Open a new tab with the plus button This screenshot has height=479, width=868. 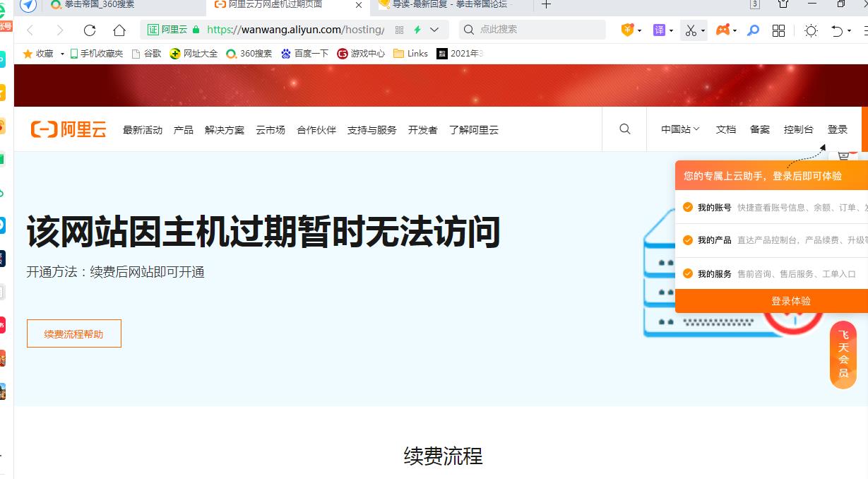546,4
